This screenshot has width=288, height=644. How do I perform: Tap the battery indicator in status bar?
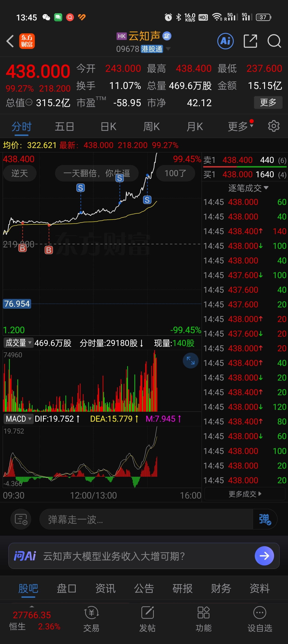coord(264,17)
